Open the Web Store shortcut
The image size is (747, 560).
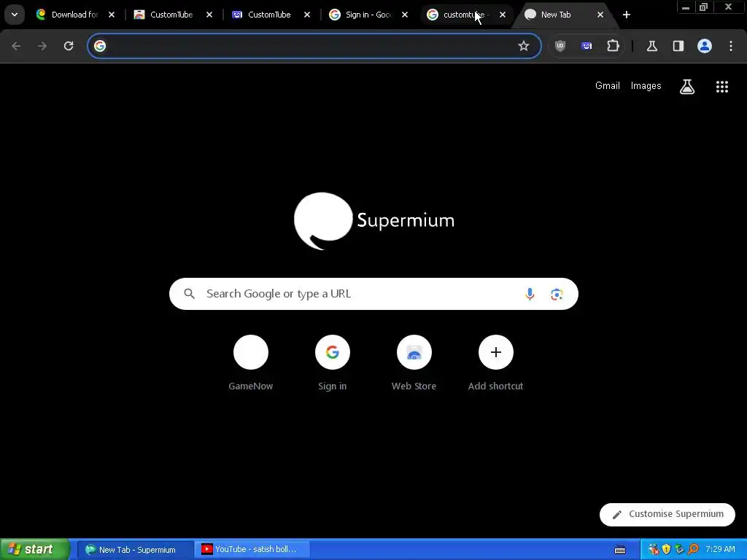coord(414,363)
